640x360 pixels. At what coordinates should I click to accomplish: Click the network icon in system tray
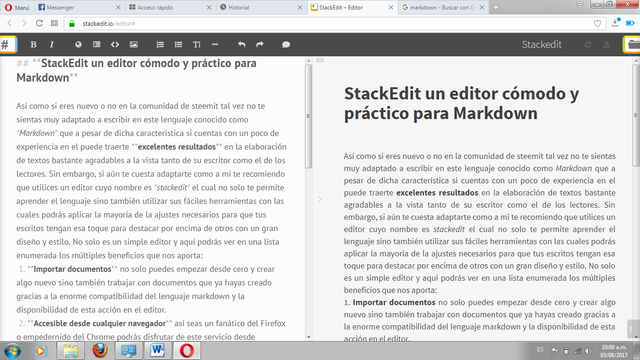click(x=577, y=351)
